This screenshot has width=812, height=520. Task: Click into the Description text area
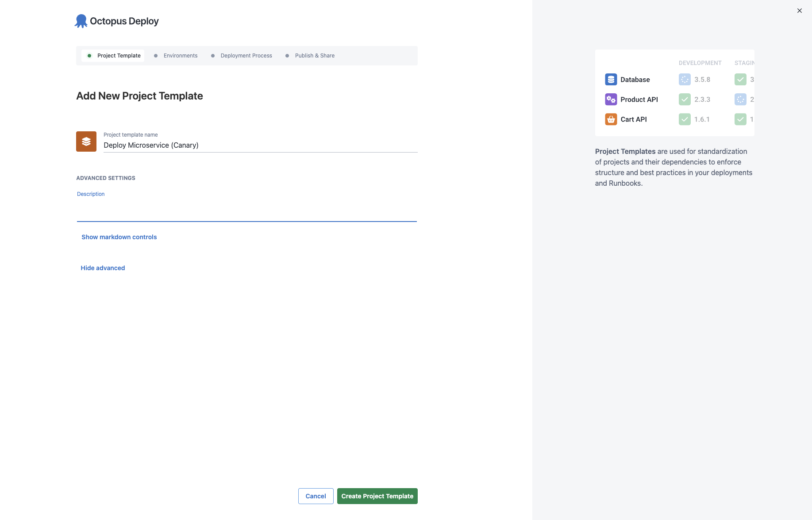(x=247, y=210)
